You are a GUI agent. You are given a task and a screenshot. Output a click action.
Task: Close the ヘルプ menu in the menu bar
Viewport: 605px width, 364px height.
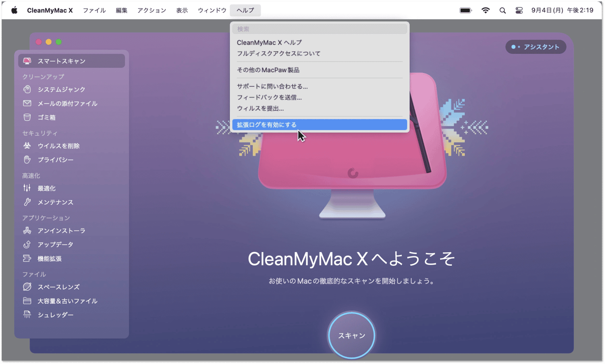click(x=245, y=10)
